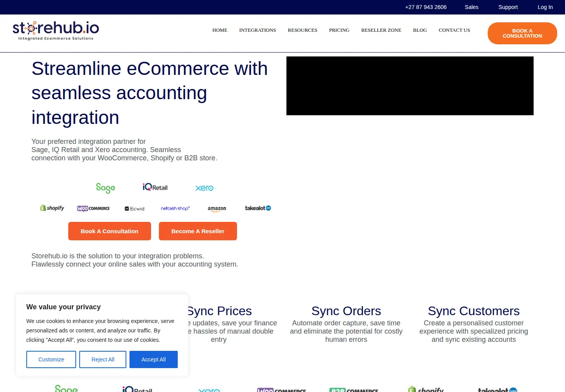The height and width of the screenshot is (392, 565).
Task: Click the Sync Customers heading
Action: point(474,311)
